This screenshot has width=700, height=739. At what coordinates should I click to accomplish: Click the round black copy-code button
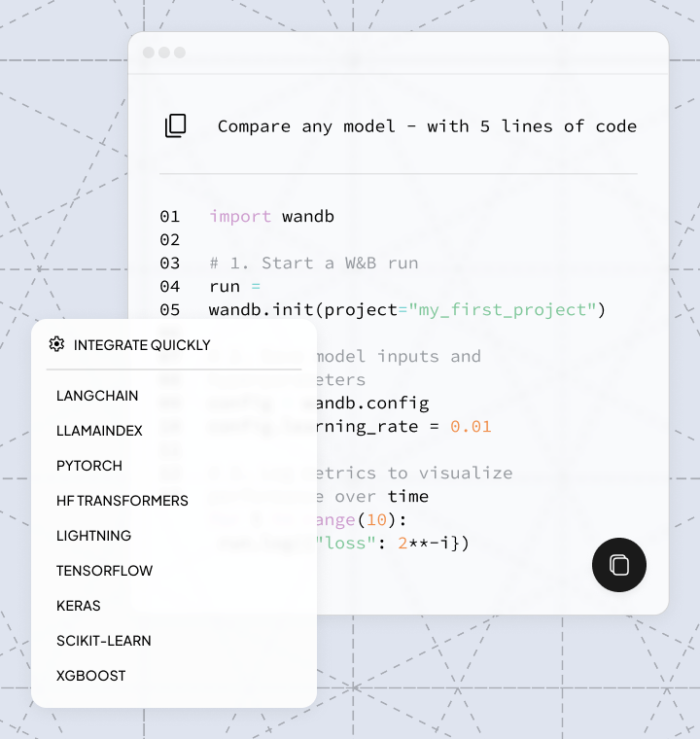[619, 565]
